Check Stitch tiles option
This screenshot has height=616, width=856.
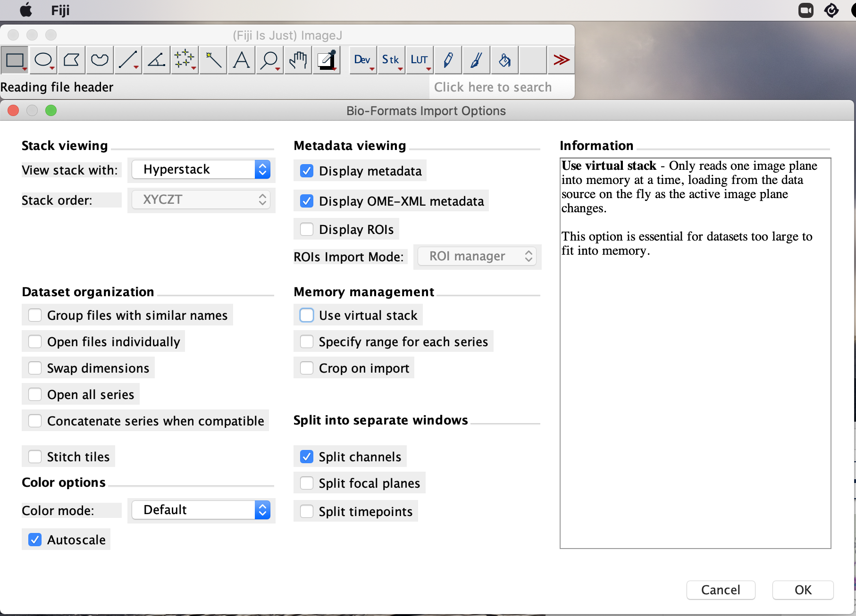click(35, 457)
